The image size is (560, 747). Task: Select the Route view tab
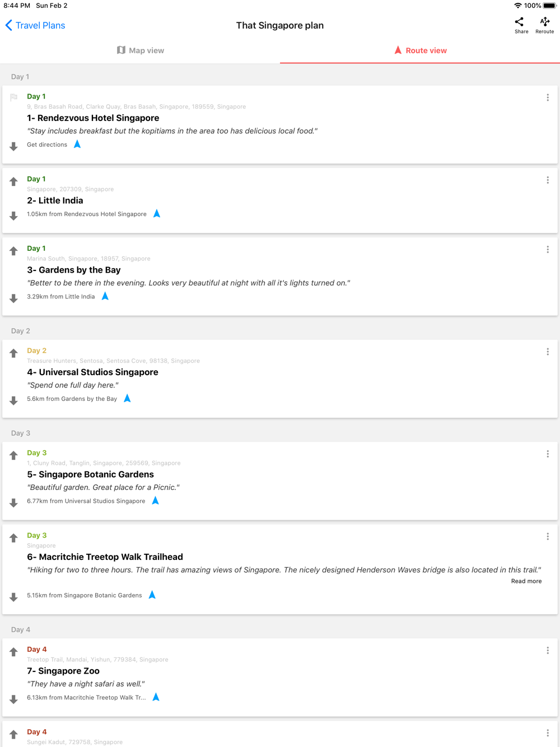point(420,50)
